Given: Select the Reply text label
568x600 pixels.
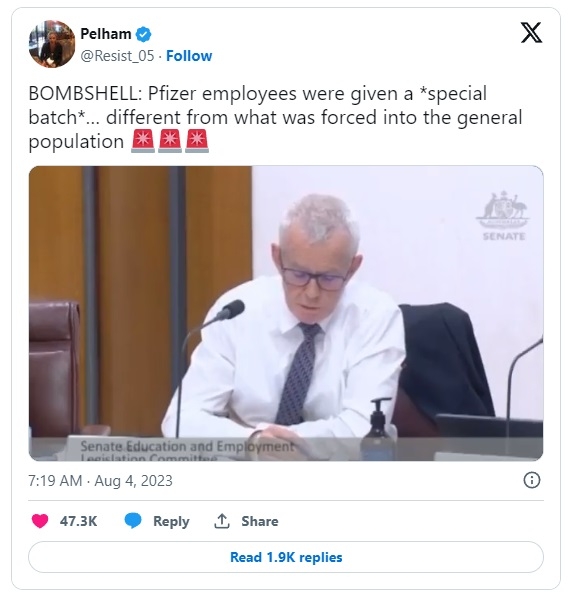Looking at the screenshot, I should coord(171,521).
